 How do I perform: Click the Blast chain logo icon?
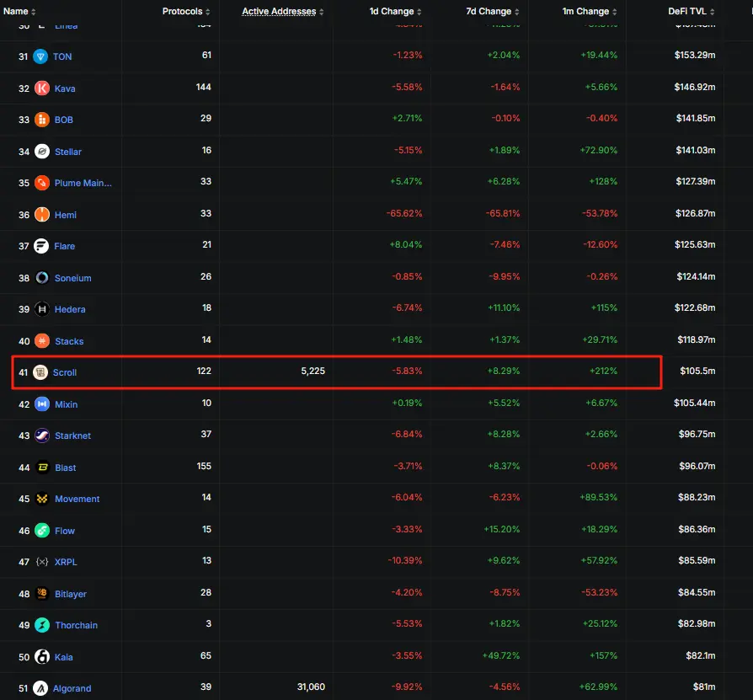42,468
